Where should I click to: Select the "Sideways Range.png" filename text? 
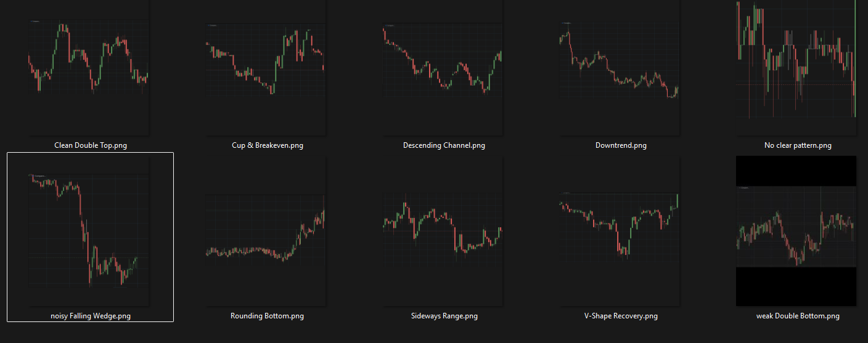(x=444, y=317)
